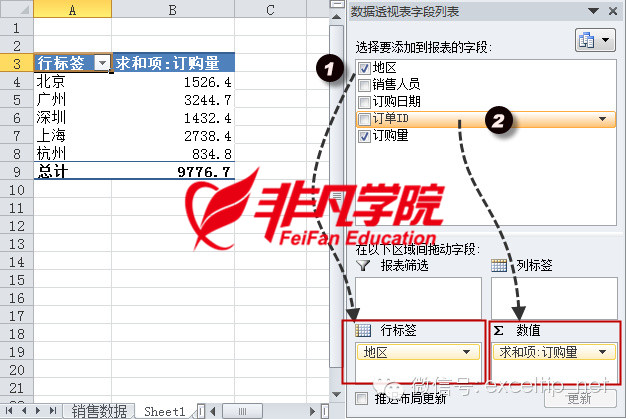Select the 求和项:订购量 header cell
The image size is (630, 419).
pyautogui.click(x=173, y=63)
